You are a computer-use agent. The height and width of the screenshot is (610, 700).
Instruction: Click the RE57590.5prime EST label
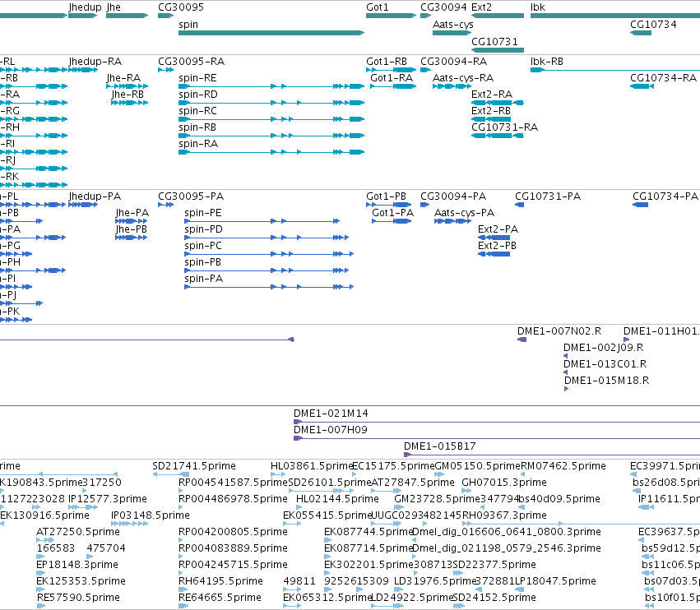[x=78, y=598]
